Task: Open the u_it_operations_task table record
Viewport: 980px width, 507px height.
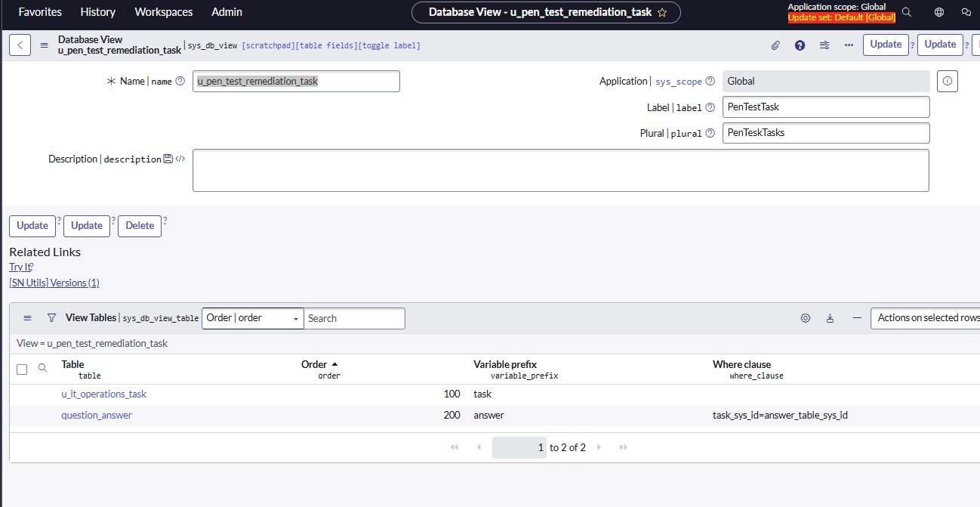Action: [x=103, y=394]
